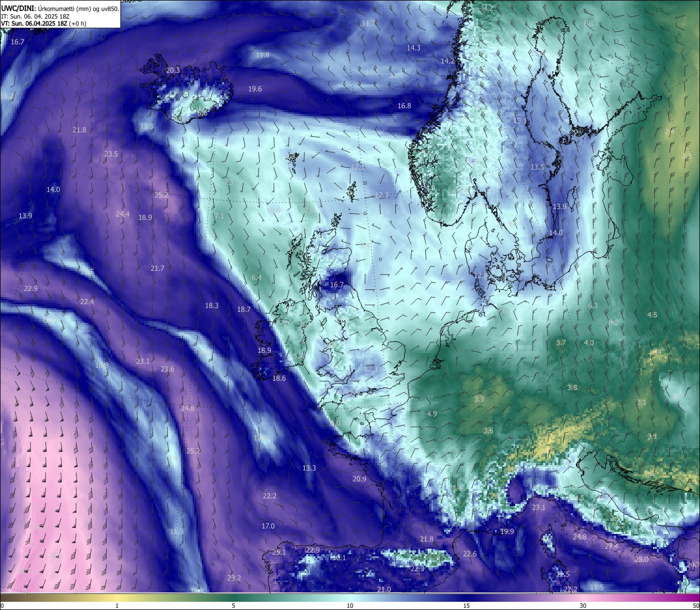The height and width of the screenshot is (610, 700).
Task: Click the 50 end of color scale
Action: click(695, 606)
